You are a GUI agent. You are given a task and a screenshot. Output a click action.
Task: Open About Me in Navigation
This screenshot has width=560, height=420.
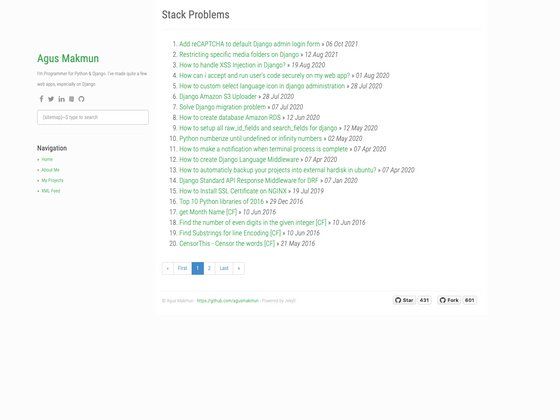pyautogui.click(x=50, y=170)
